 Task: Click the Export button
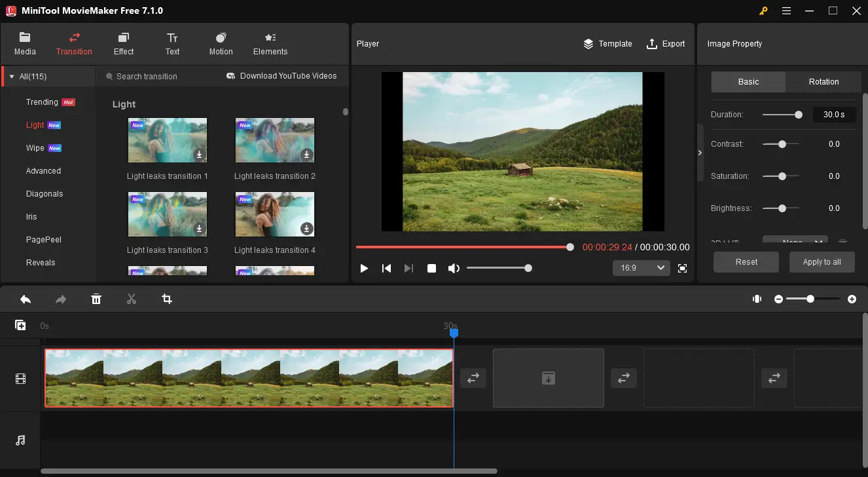click(666, 44)
